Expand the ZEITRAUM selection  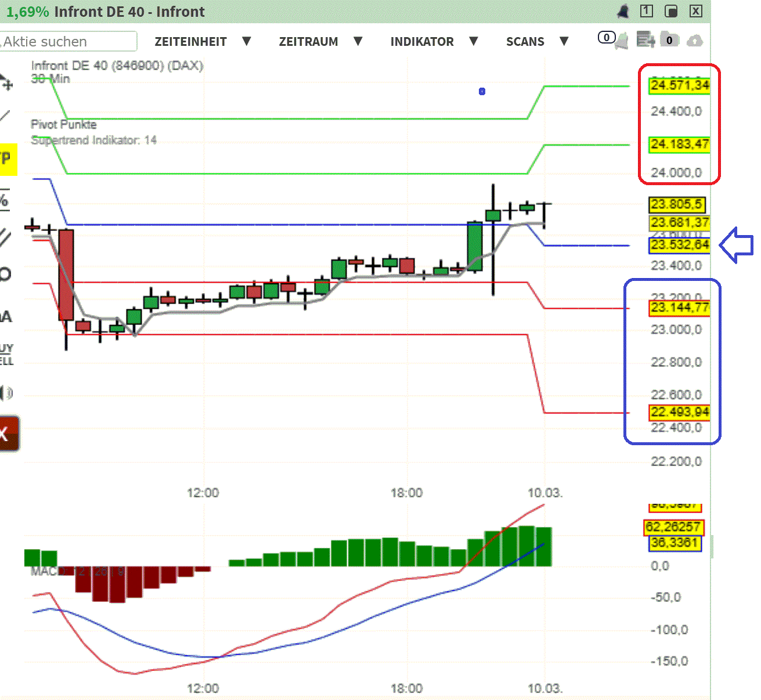point(309,41)
